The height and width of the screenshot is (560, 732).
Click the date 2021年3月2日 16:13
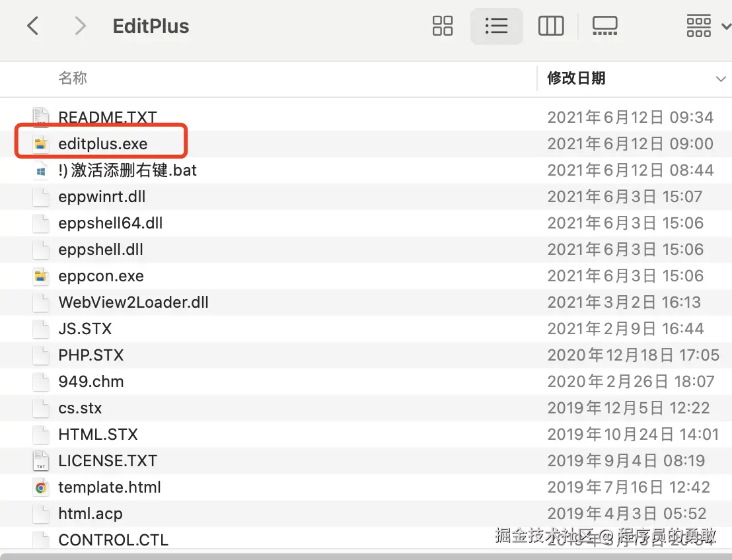coord(624,302)
